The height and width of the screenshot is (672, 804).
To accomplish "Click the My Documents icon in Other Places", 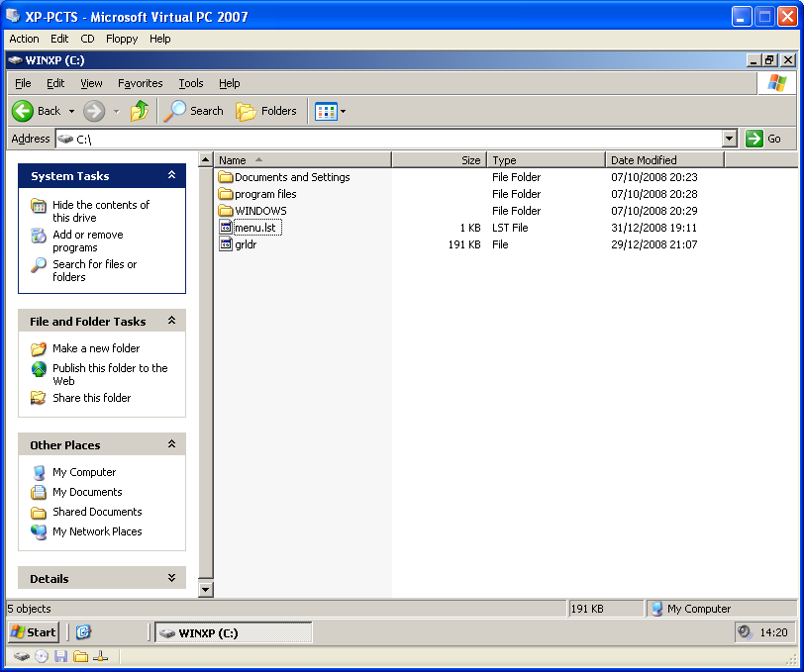I will pyautogui.click(x=39, y=492).
